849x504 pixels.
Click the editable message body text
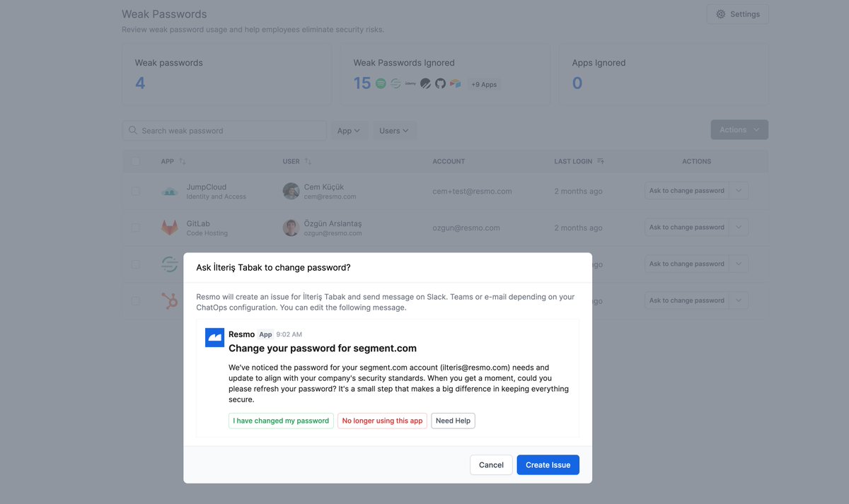(x=399, y=384)
